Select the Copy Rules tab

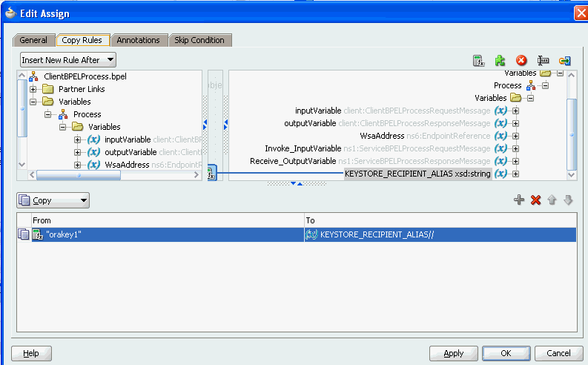[x=82, y=40]
